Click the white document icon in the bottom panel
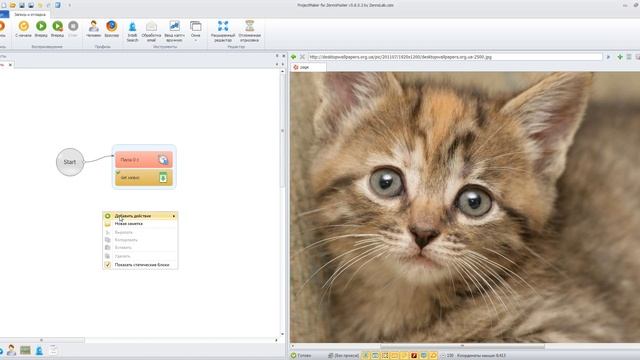The height and width of the screenshot is (360, 640). point(53,350)
